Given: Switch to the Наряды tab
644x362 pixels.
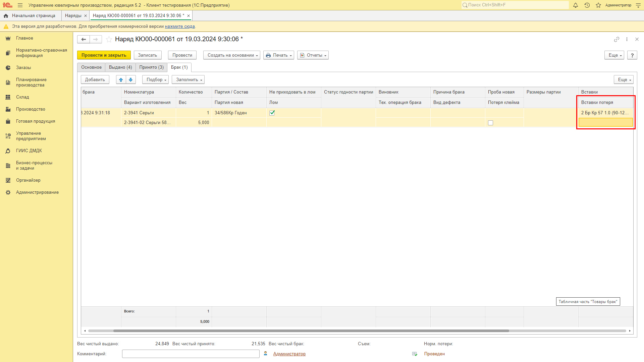Looking at the screenshot, I should coord(73,16).
